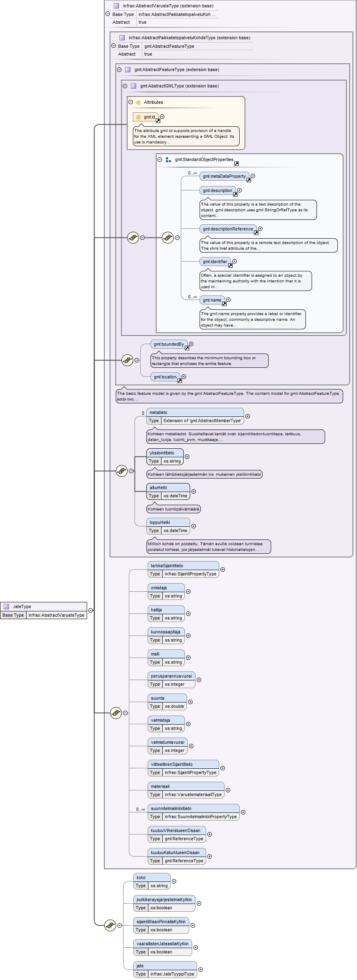
Task: Expand gml:metaDataProperty element
Action: [253, 176]
